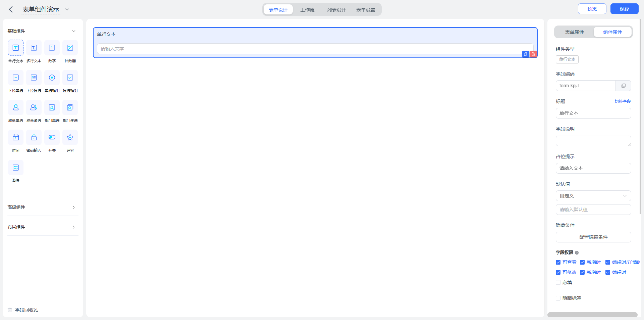Add the 评分 star component

tap(70, 137)
